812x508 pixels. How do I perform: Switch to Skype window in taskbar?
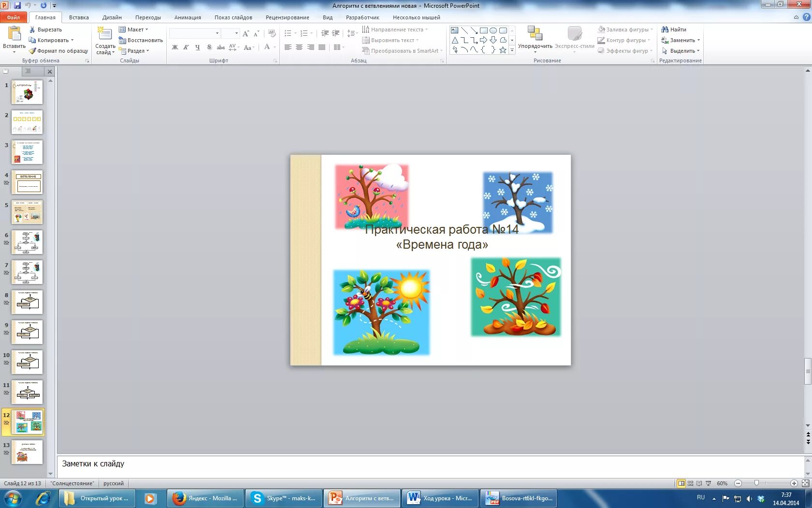(x=284, y=498)
